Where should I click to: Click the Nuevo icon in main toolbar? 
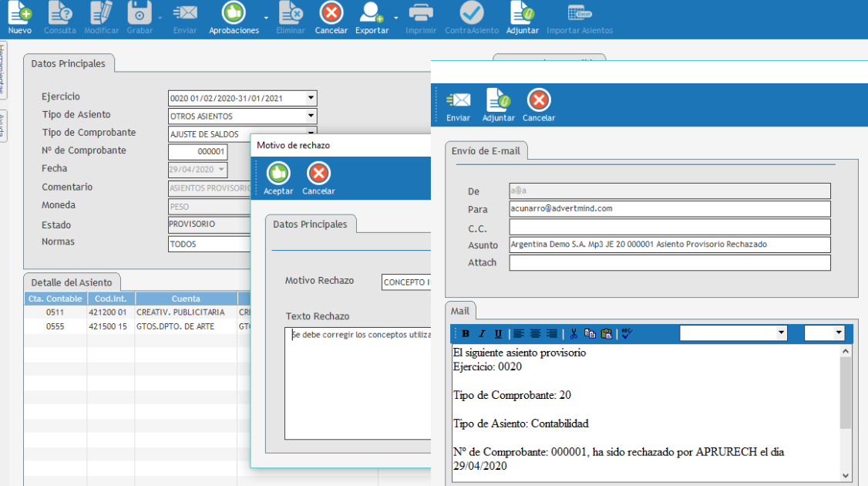coord(19,13)
